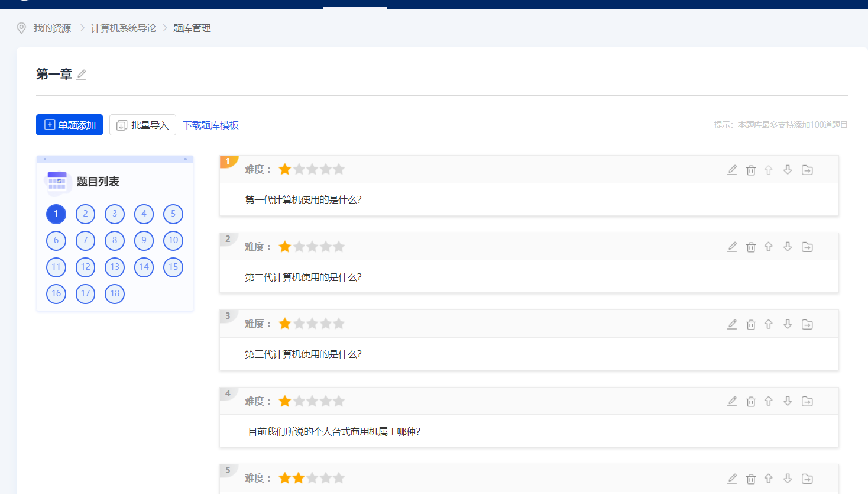
Task: Delete question 2 with the trash icon
Action: point(750,247)
